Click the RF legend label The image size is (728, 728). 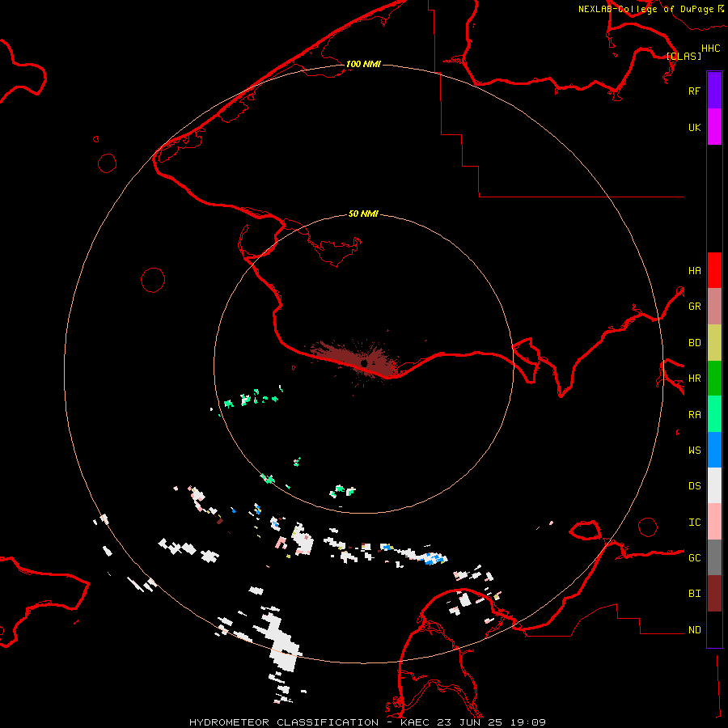point(694,91)
